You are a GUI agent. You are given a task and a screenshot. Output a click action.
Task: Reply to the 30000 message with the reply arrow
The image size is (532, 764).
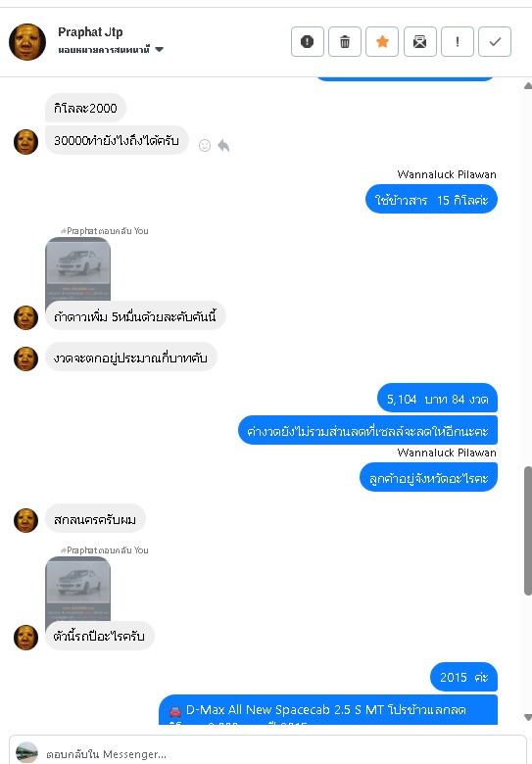coord(223,145)
